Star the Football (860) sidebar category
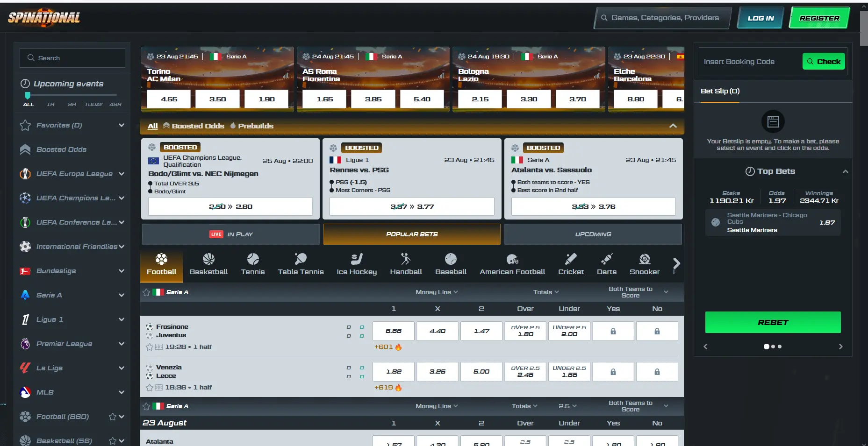The image size is (868, 446). click(x=112, y=417)
